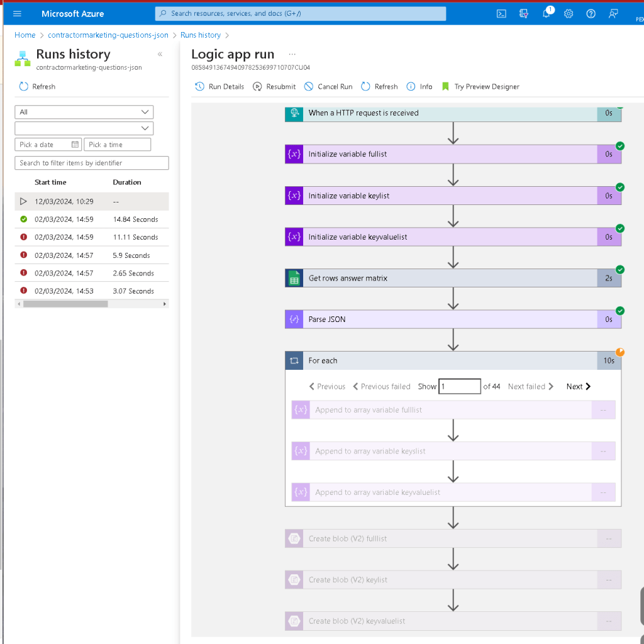
Task: Select the running 12/03/2024, 10:29 run
Action: 92,202
